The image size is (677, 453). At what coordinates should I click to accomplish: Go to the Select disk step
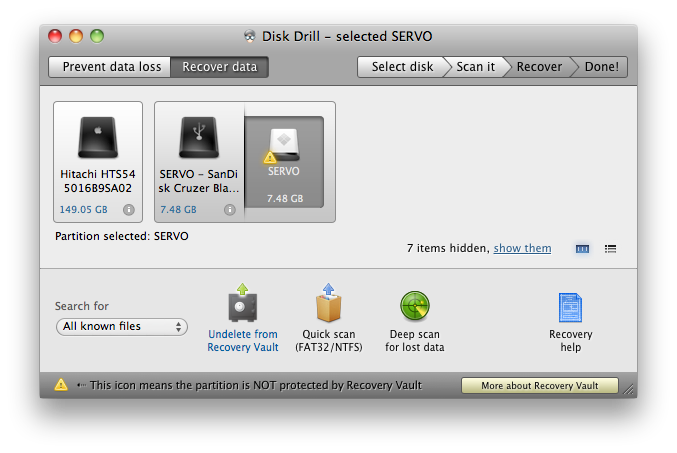click(402, 67)
